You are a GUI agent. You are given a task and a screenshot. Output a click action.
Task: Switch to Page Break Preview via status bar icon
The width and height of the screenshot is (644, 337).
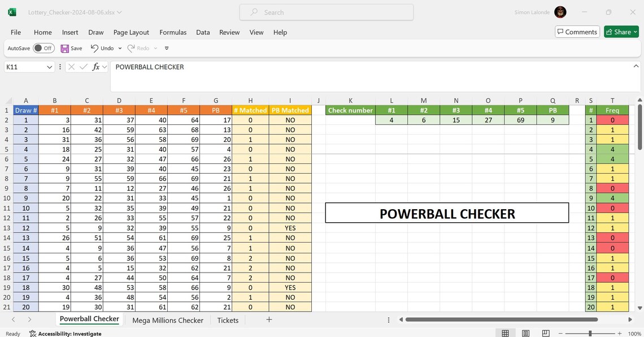(546, 333)
